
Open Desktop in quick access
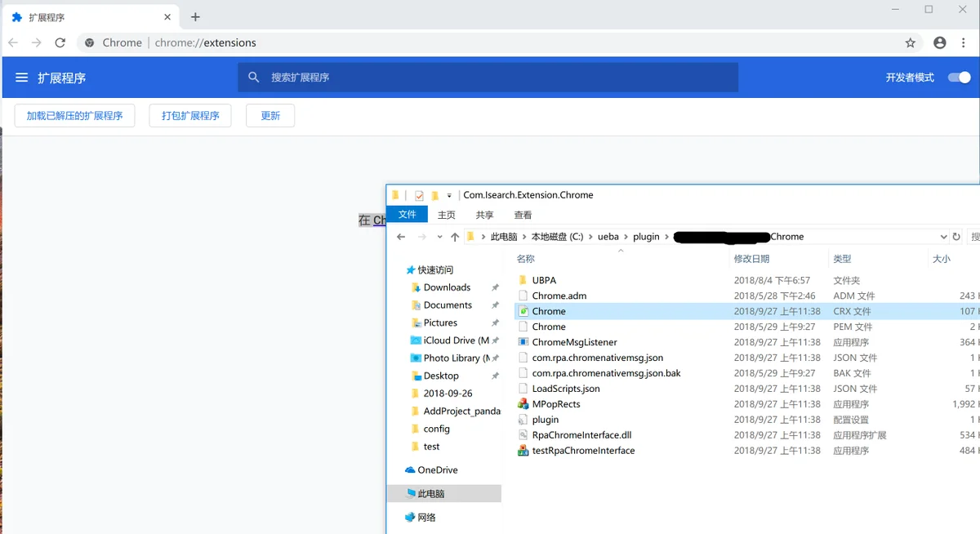[441, 376]
